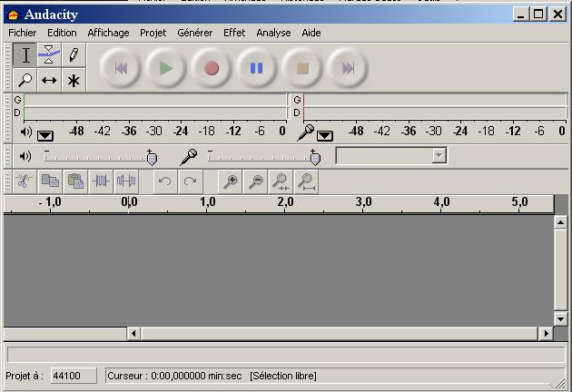Select the Multi-tool asterisk icon
Screen dimensions: 572x392
coord(74,80)
